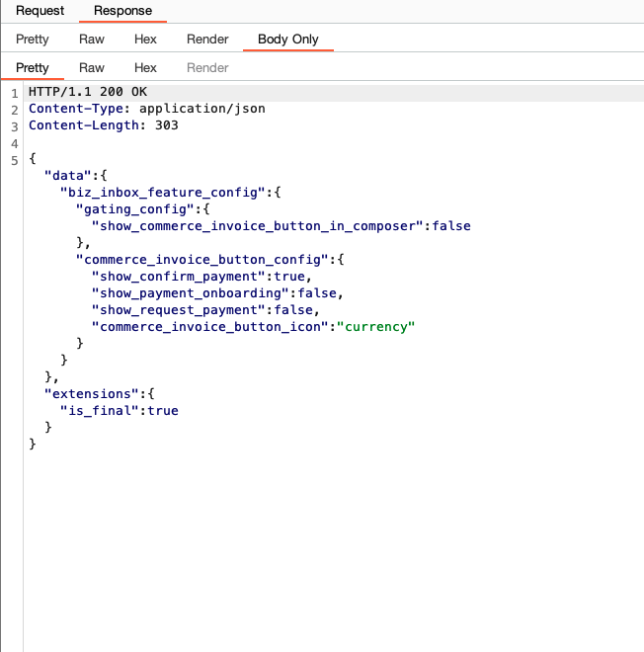Click the Content-Length header name
644x652 pixels.
click(x=84, y=125)
